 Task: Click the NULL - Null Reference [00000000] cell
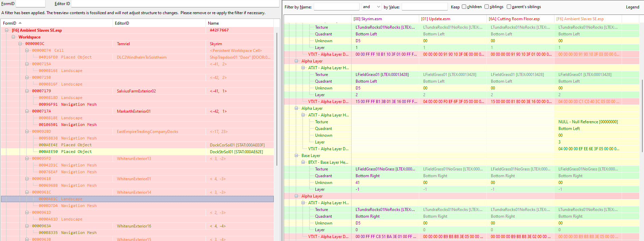[x=588, y=122]
